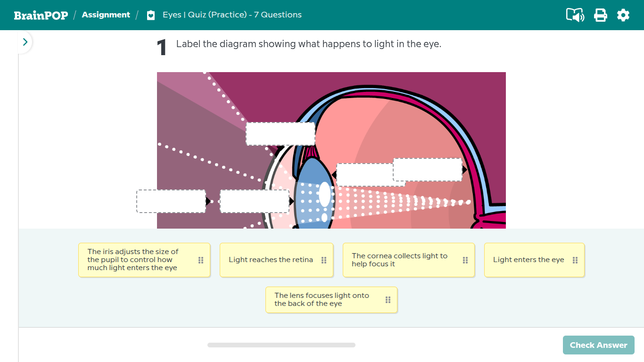Open the Assignment breadcrumb link

point(106,15)
